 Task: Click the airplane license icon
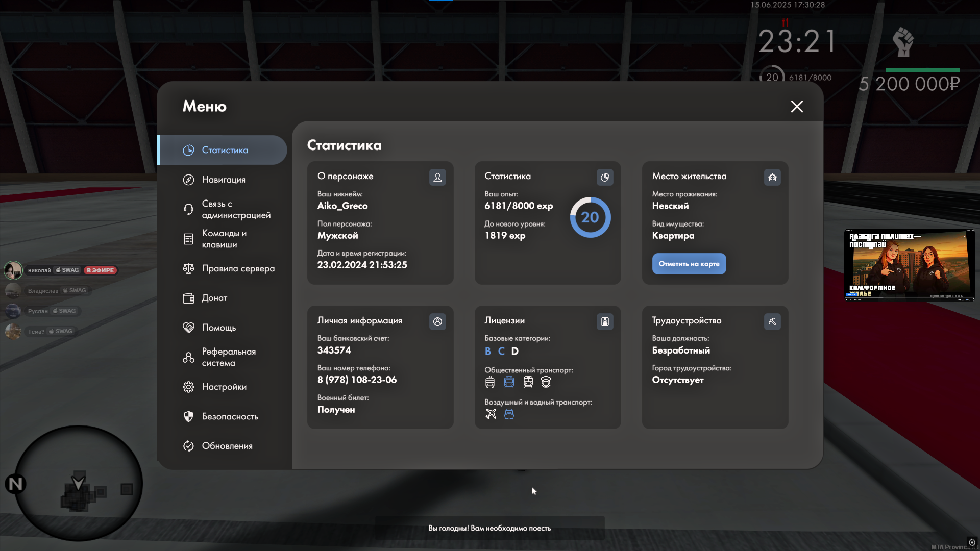[x=491, y=414]
